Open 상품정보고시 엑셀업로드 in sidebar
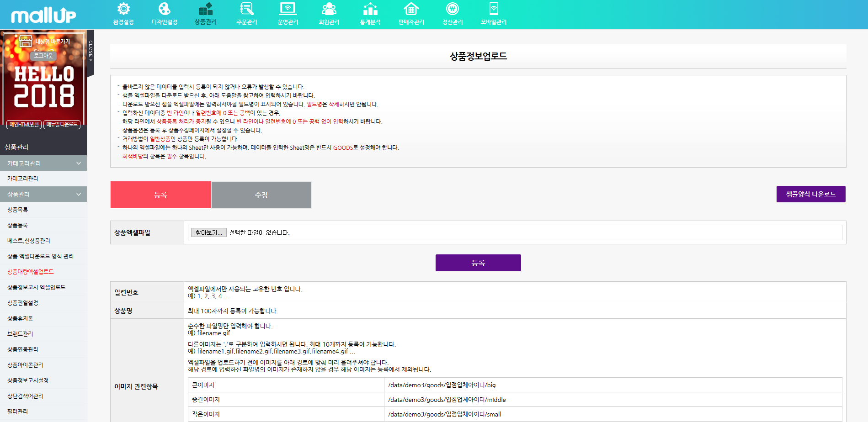This screenshot has height=422, width=868. pyautogui.click(x=37, y=287)
